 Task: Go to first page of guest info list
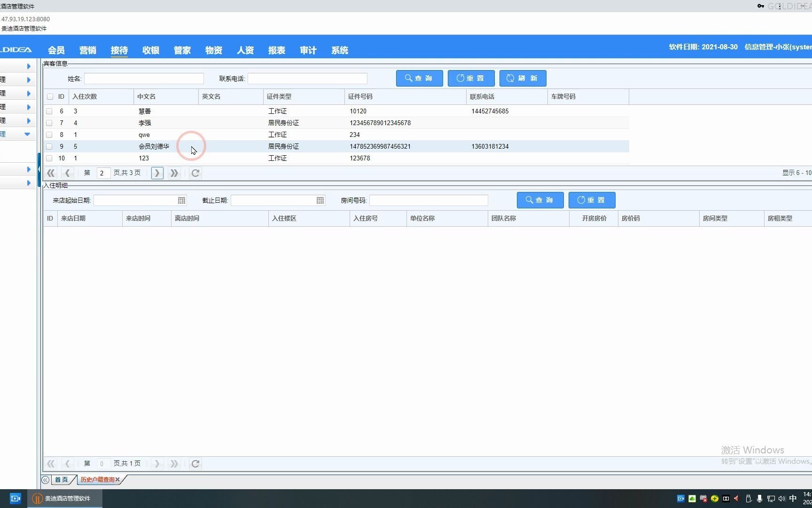[51, 173]
